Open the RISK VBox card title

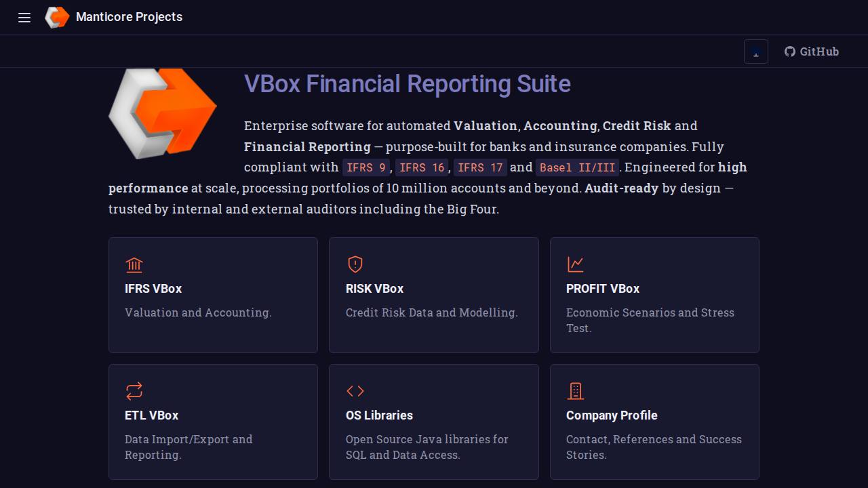coord(374,289)
